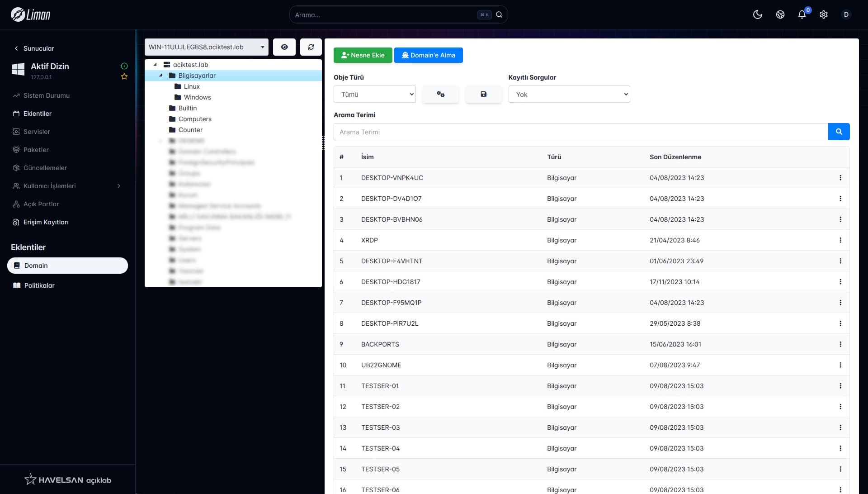Open the Obje Türü dropdown
The image size is (868, 494).
374,94
